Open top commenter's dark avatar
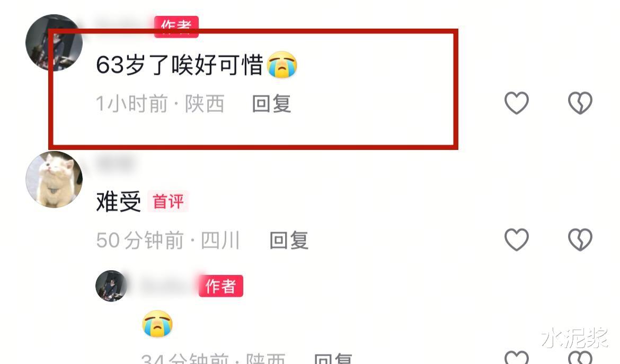620x364 pixels. tap(54, 43)
